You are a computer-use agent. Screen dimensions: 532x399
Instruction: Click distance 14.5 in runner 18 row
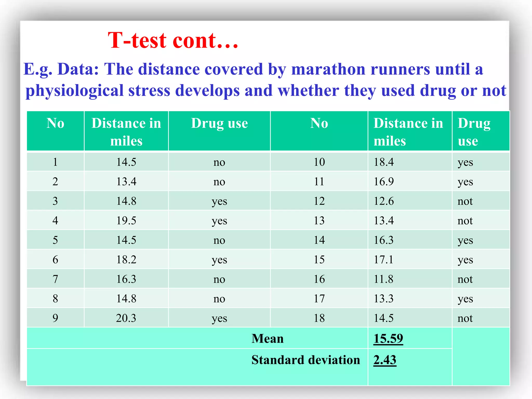click(384, 318)
